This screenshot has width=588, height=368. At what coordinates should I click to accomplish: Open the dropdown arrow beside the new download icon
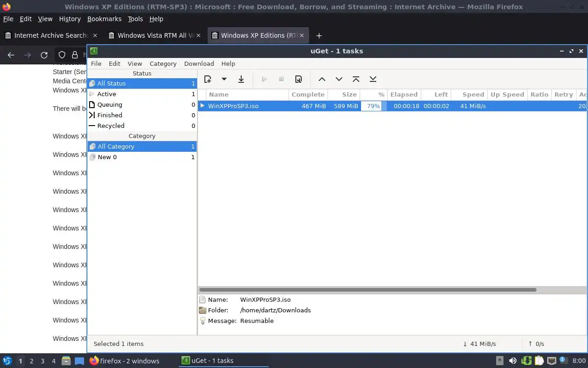(x=224, y=79)
